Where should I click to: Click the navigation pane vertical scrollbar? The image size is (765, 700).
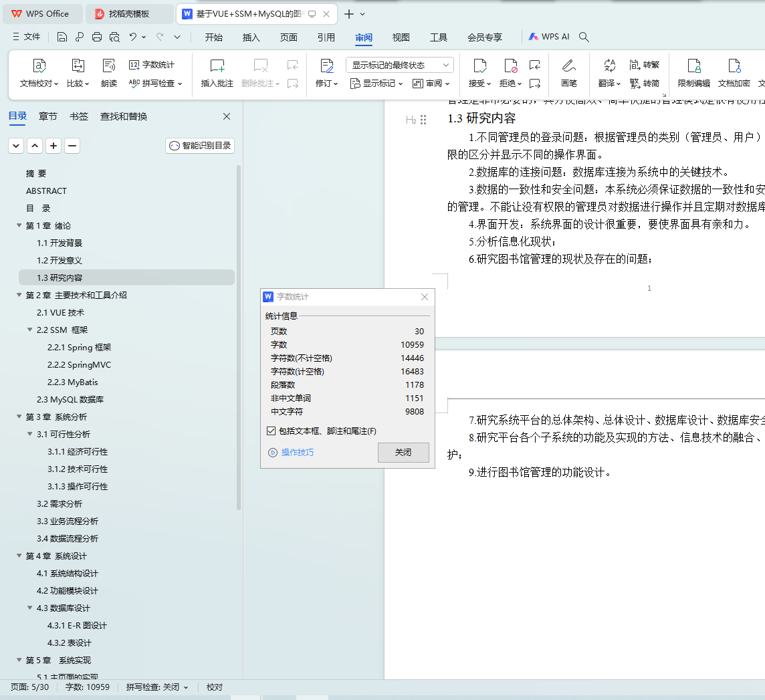[x=239, y=338]
